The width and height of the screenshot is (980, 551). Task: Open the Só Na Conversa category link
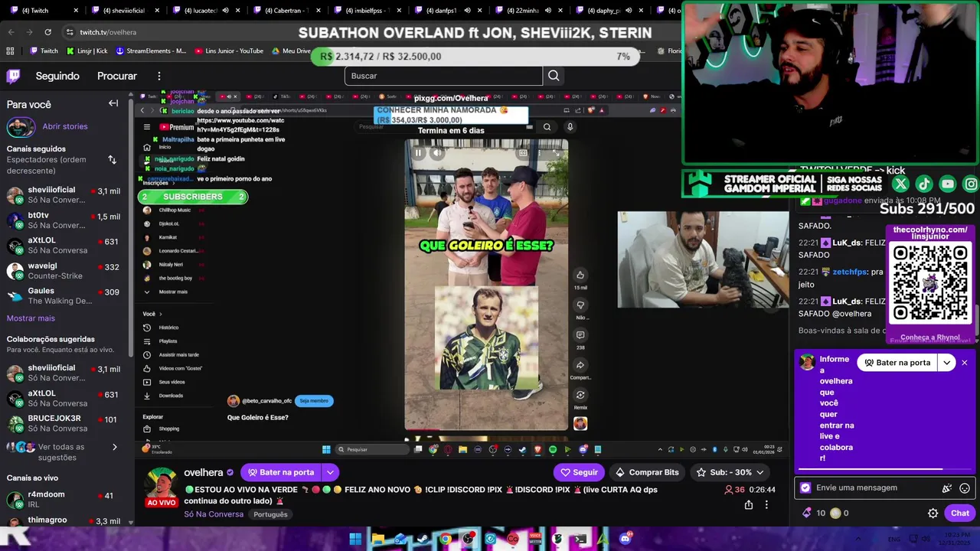pos(214,514)
